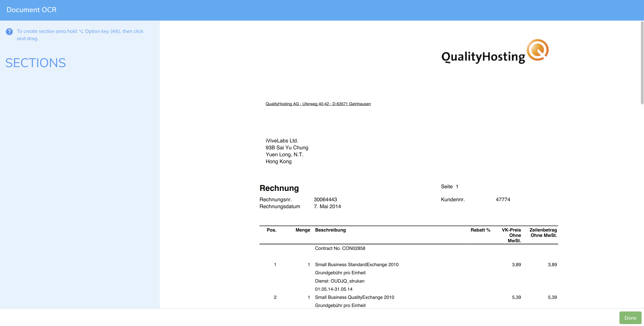Click the vertical scrollbar thumb
Screen dimensions: 644x326
point(642,63)
